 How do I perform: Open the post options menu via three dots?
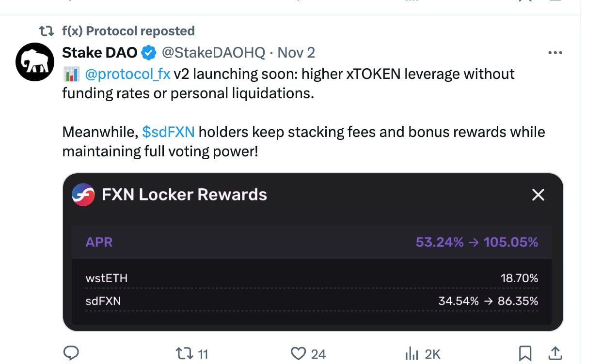point(555,52)
